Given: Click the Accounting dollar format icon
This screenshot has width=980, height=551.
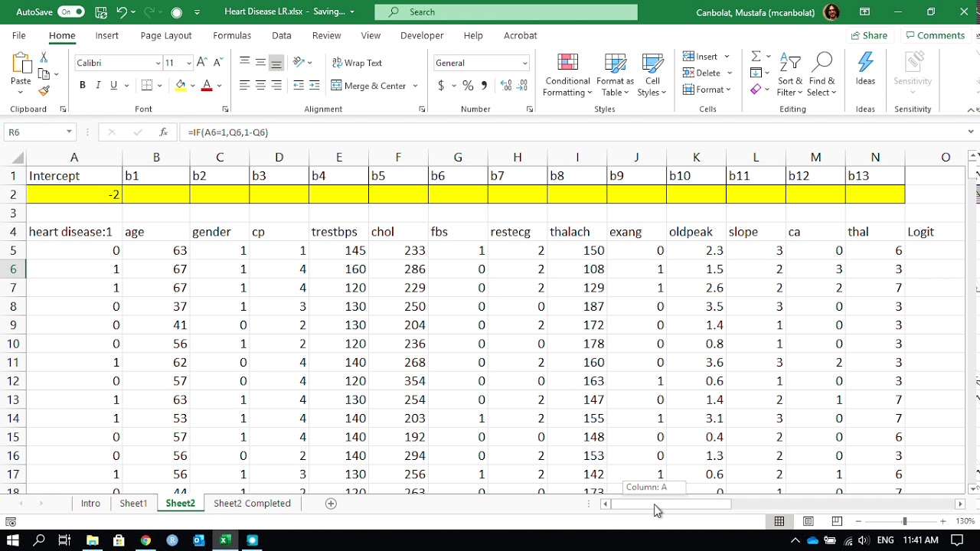Looking at the screenshot, I should click(x=441, y=86).
